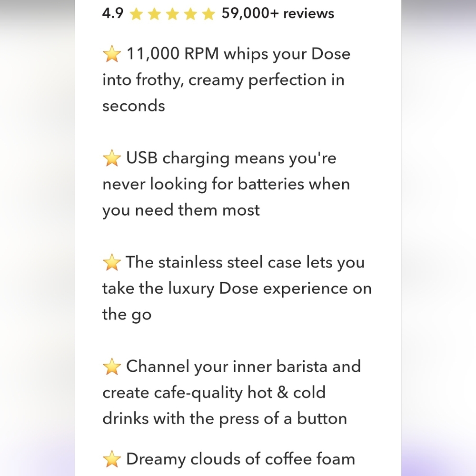Open the 59,000+ reviews link
The width and height of the screenshot is (476, 476).
point(278,13)
